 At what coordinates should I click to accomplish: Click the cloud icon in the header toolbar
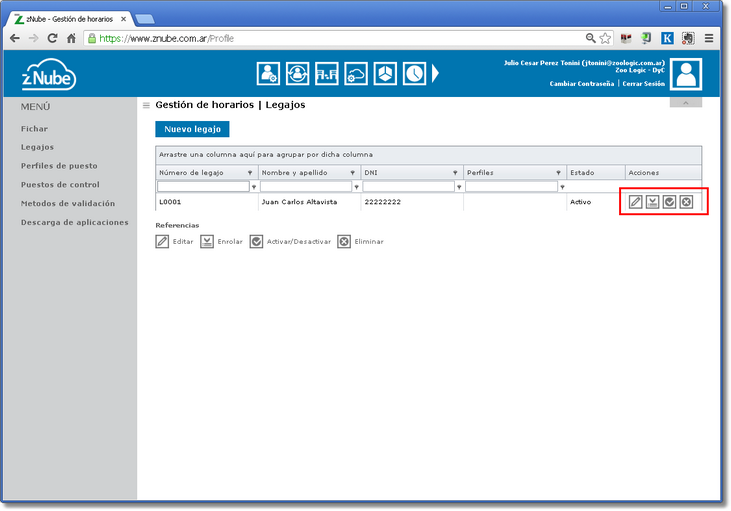pos(356,73)
